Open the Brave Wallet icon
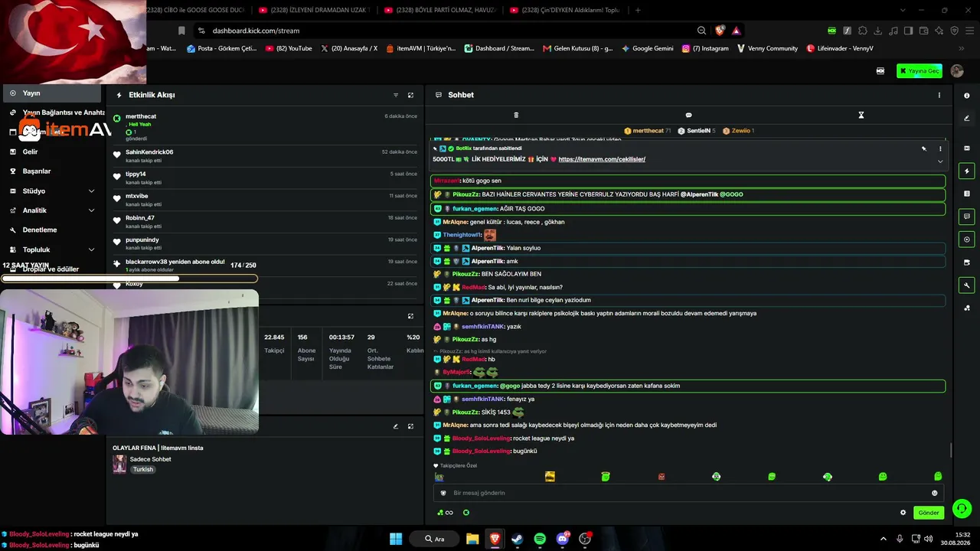The width and height of the screenshot is (980, 551). click(x=924, y=31)
